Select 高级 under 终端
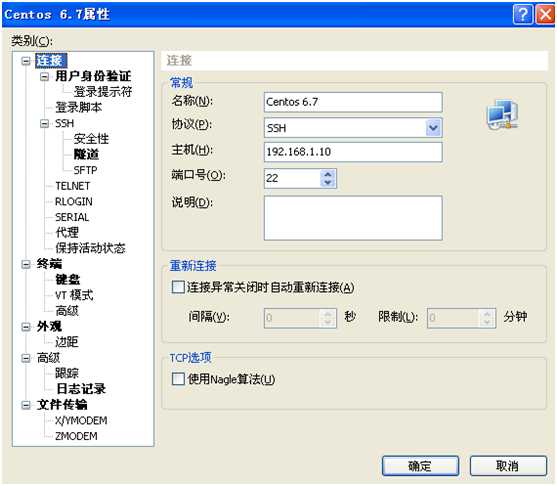This screenshot has height=486, width=557. point(67,311)
